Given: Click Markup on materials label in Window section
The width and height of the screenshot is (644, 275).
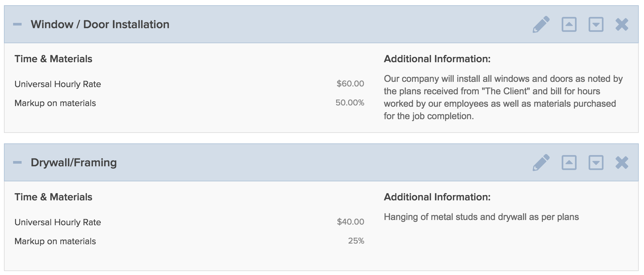Looking at the screenshot, I should [55, 103].
